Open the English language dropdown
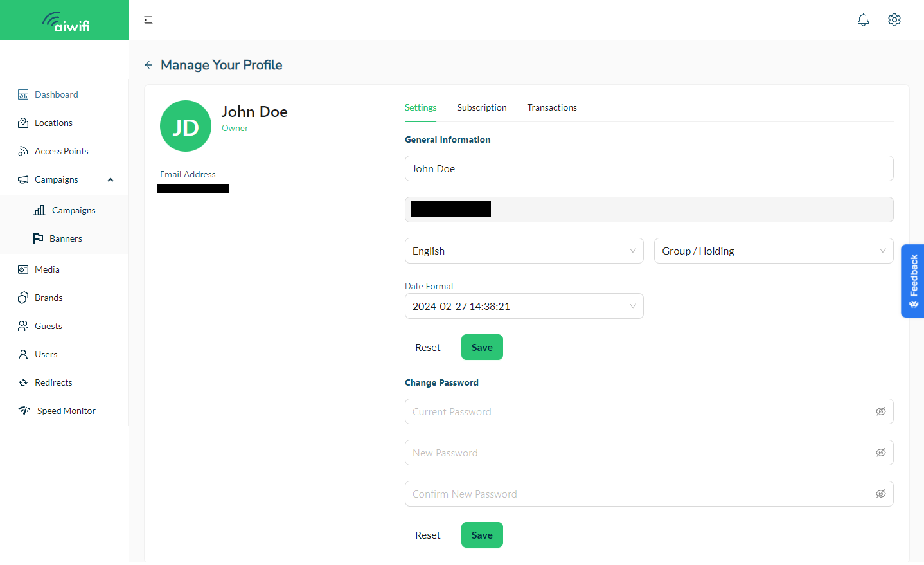The image size is (924, 565). click(524, 251)
